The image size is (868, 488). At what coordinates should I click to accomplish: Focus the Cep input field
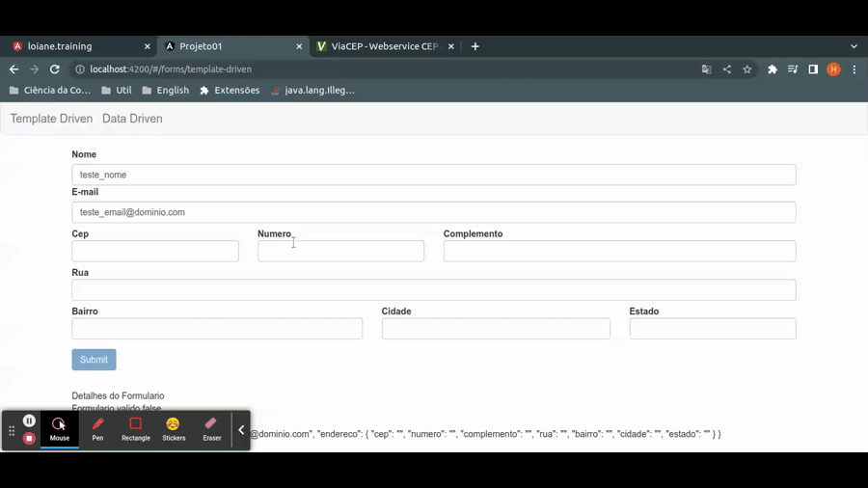pyautogui.click(x=155, y=251)
